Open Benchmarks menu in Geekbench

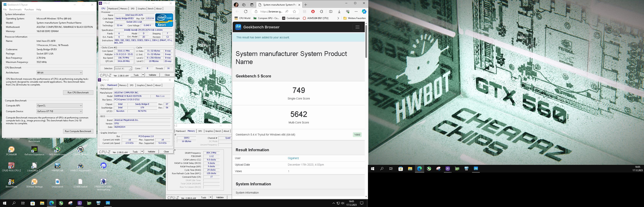16,10
